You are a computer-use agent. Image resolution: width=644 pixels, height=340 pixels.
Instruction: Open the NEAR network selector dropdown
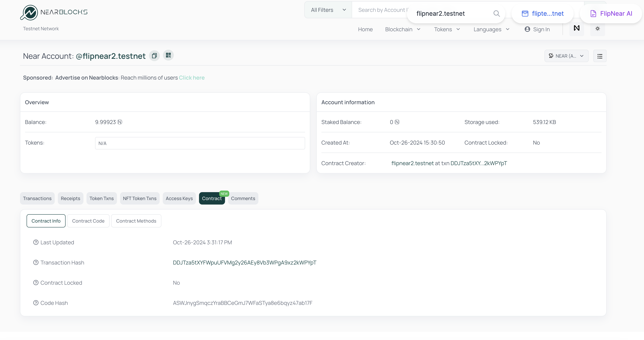[566, 56]
